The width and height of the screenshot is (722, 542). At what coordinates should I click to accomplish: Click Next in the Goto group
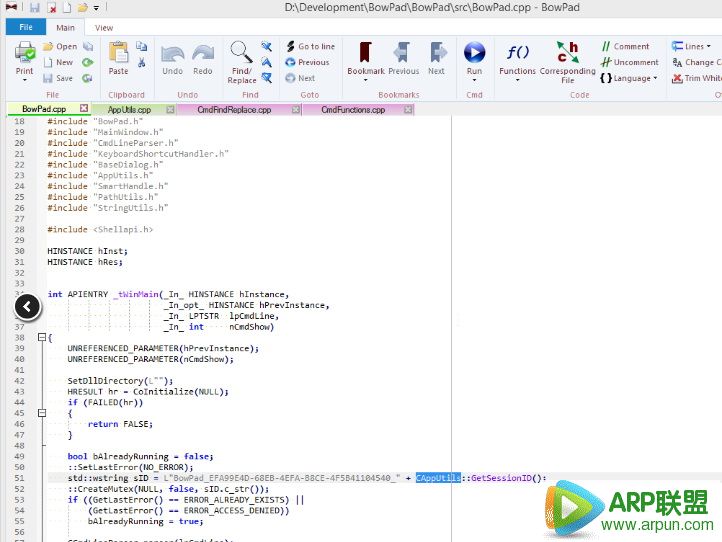pyautogui.click(x=300, y=78)
